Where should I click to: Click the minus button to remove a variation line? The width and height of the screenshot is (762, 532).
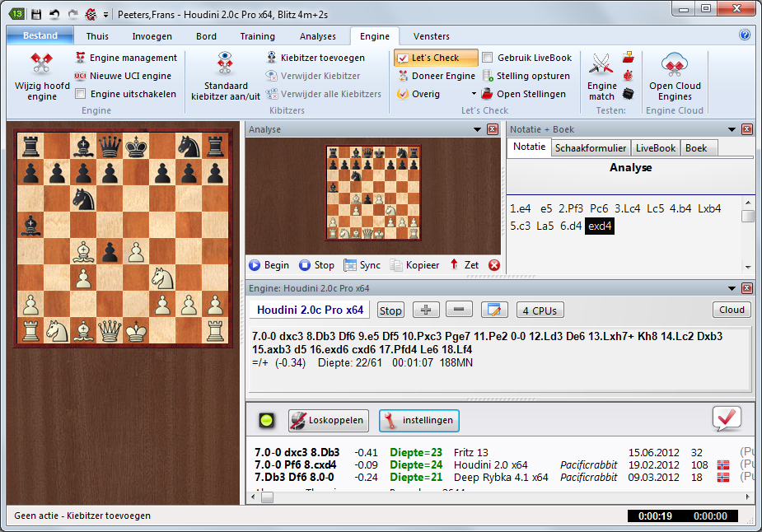point(459,310)
